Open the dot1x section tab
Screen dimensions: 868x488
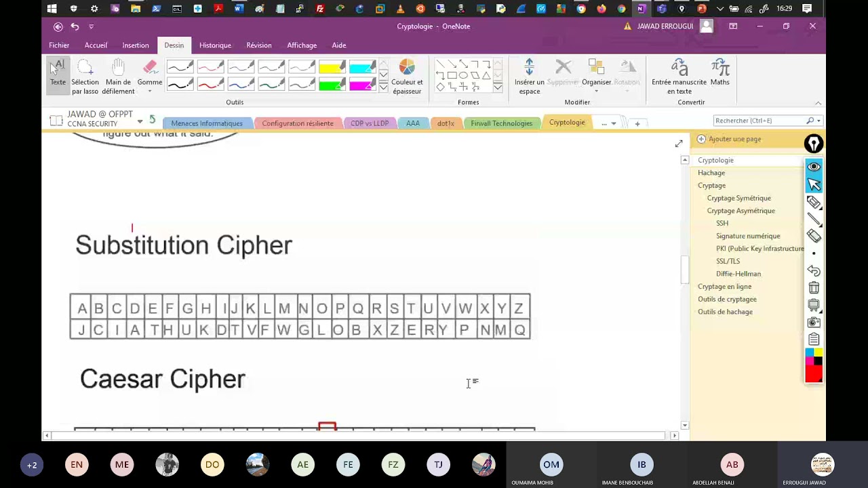point(446,123)
